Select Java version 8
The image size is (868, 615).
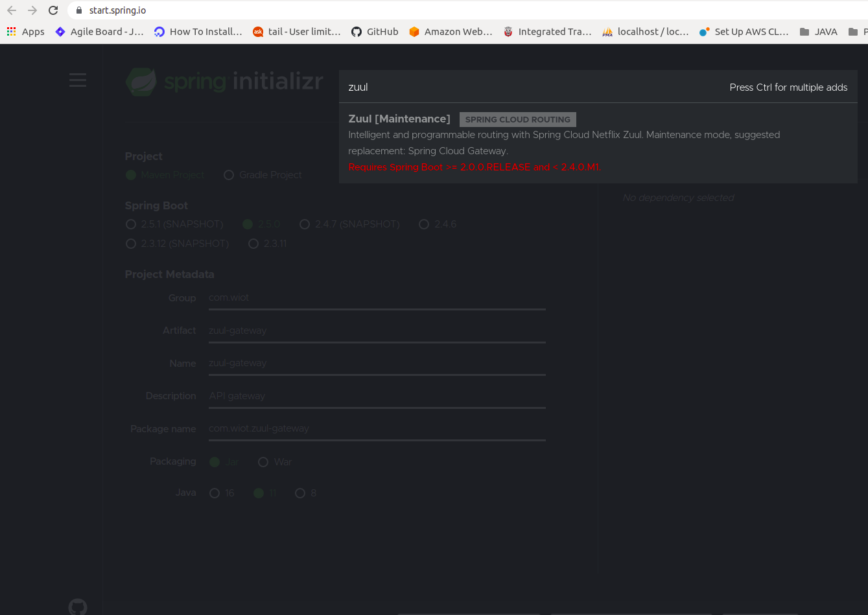click(300, 493)
